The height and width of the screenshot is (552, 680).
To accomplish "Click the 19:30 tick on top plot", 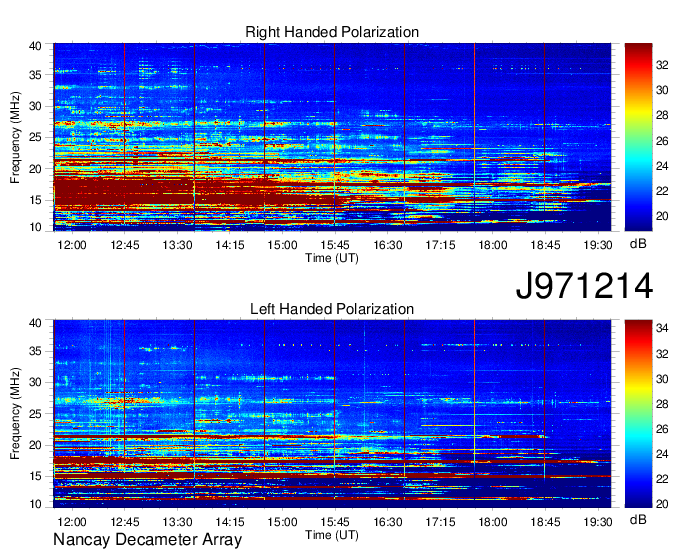I will click(598, 245).
